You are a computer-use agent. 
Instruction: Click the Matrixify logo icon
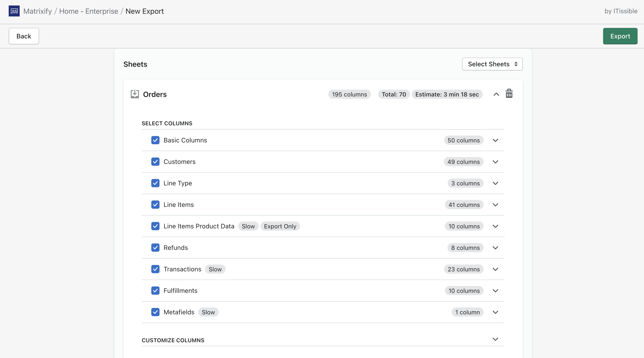[14, 11]
